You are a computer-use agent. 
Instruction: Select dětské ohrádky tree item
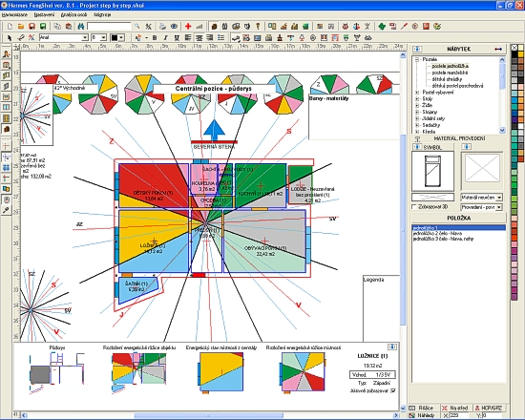[x=447, y=79]
